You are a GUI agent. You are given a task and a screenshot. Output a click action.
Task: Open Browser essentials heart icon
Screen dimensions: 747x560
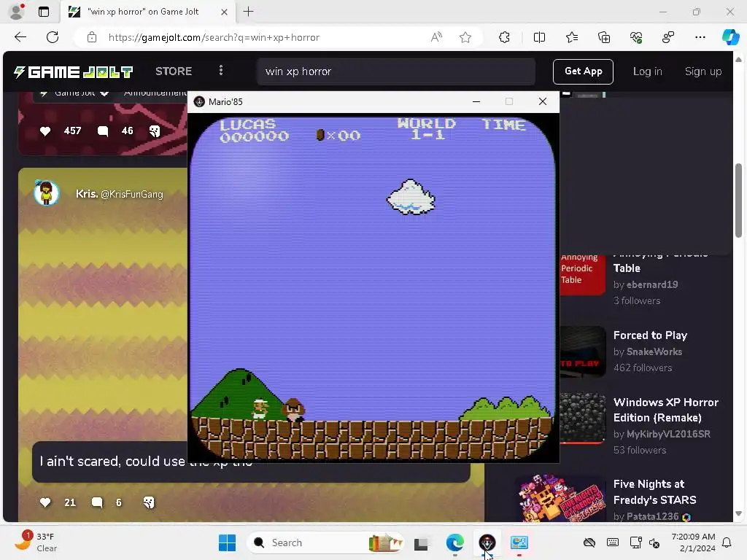coord(636,37)
